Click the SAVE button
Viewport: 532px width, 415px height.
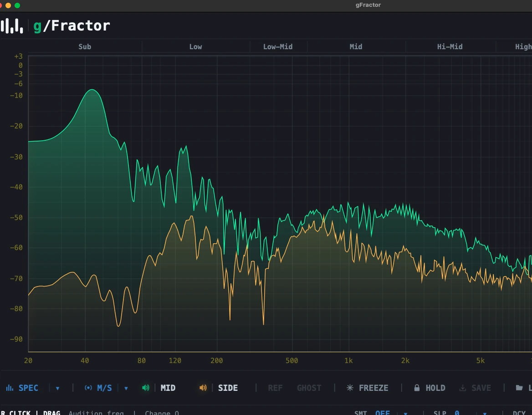[x=481, y=388]
